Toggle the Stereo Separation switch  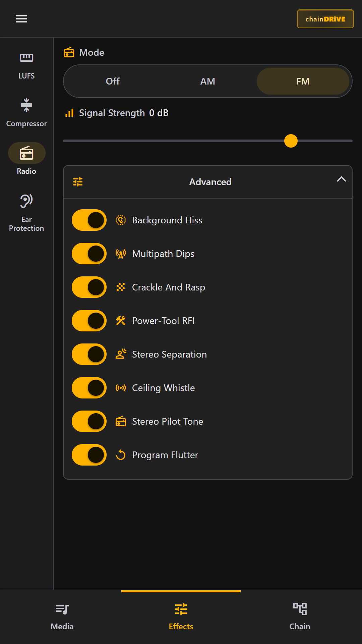(89, 354)
